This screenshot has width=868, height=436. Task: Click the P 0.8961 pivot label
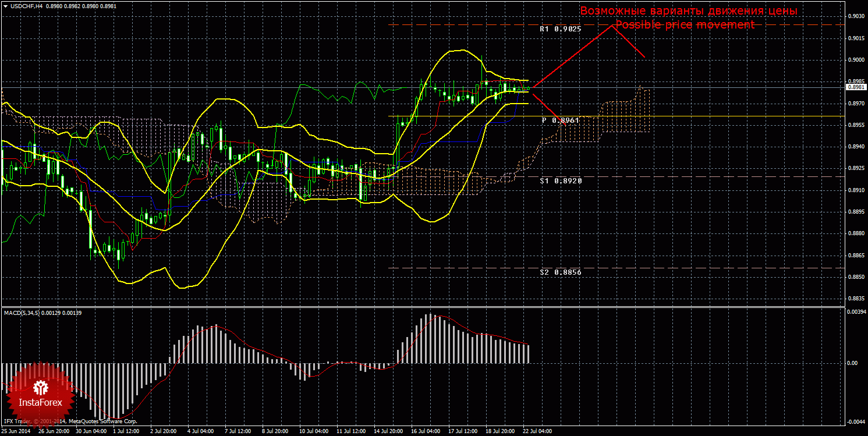[x=561, y=120]
